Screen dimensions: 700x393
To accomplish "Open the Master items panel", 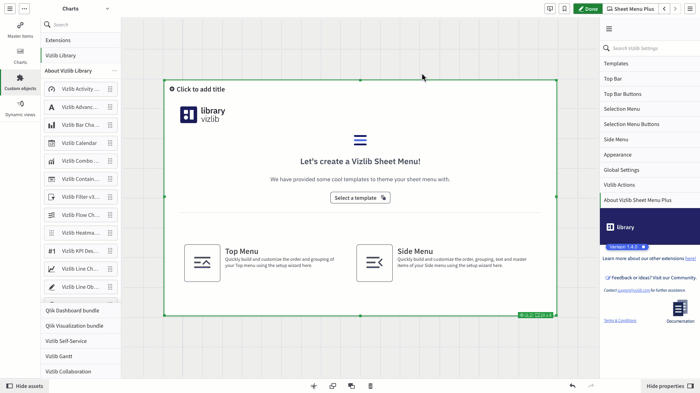I will [x=20, y=30].
